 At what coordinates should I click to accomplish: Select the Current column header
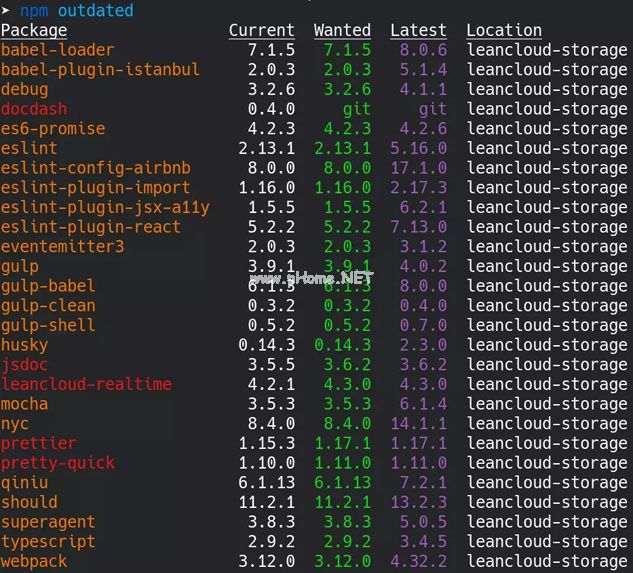261,30
